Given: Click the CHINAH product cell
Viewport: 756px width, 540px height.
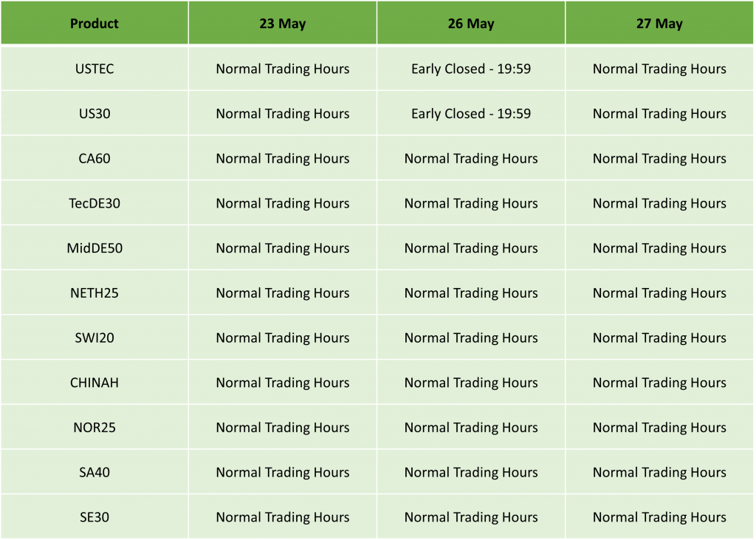Looking at the screenshot, I should pos(94,383).
